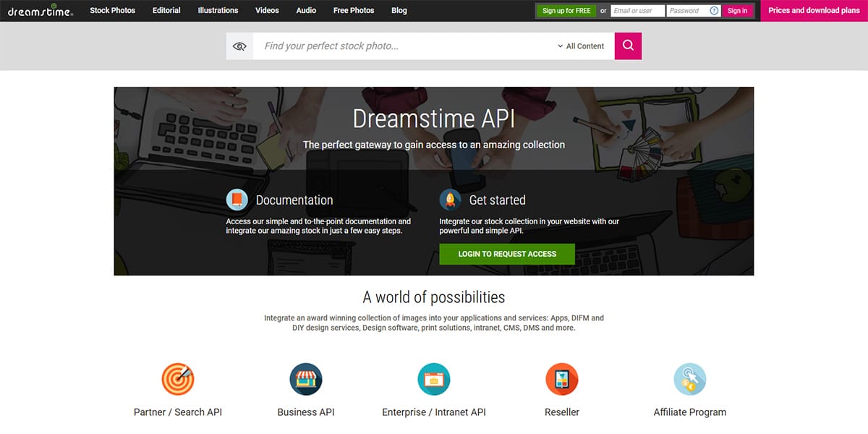Click the eye visual search icon
This screenshot has height=434, width=868.
[x=239, y=46]
